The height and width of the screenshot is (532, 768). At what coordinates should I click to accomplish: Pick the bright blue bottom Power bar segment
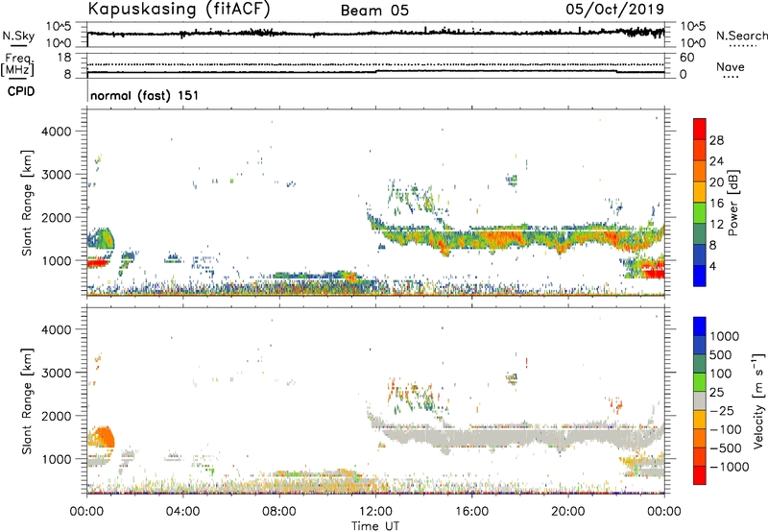(700, 276)
